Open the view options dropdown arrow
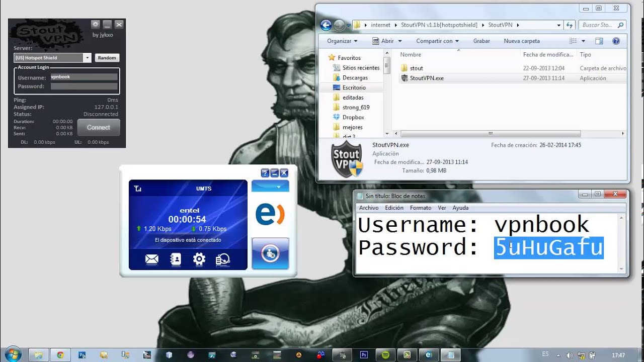The width and height of the screenshot is (644, 362). pyautogui.click(x=583, y=41)
